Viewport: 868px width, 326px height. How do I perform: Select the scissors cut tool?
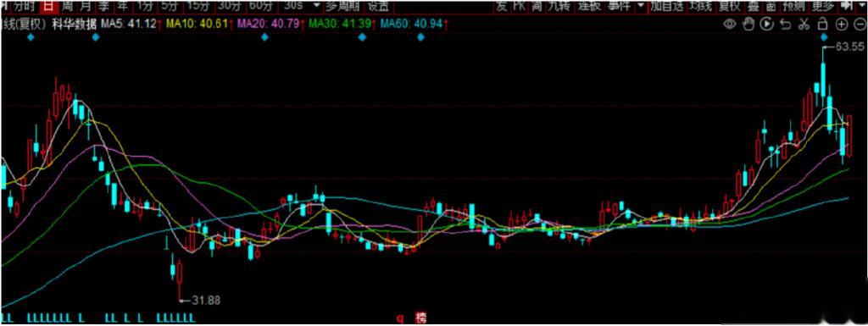pos(804,24)
